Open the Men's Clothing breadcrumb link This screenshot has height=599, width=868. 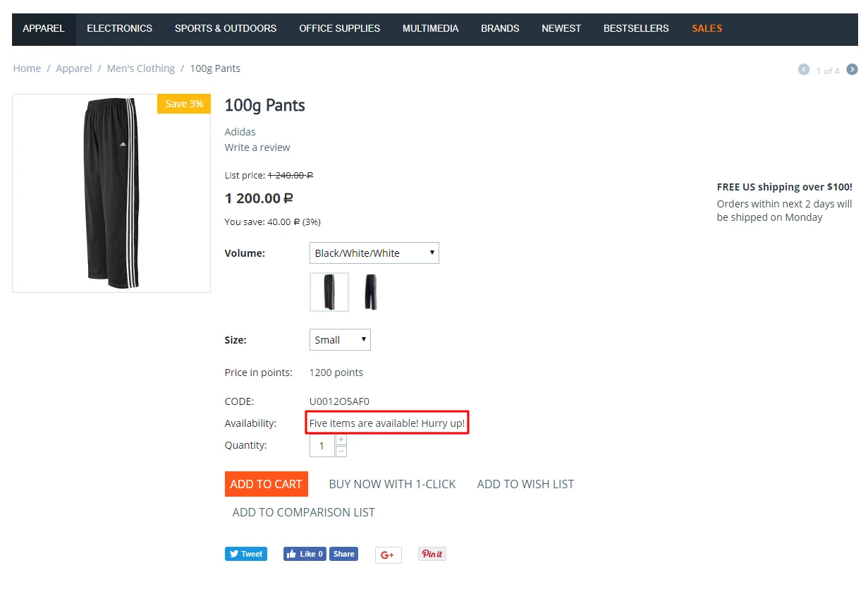(141, 68)
